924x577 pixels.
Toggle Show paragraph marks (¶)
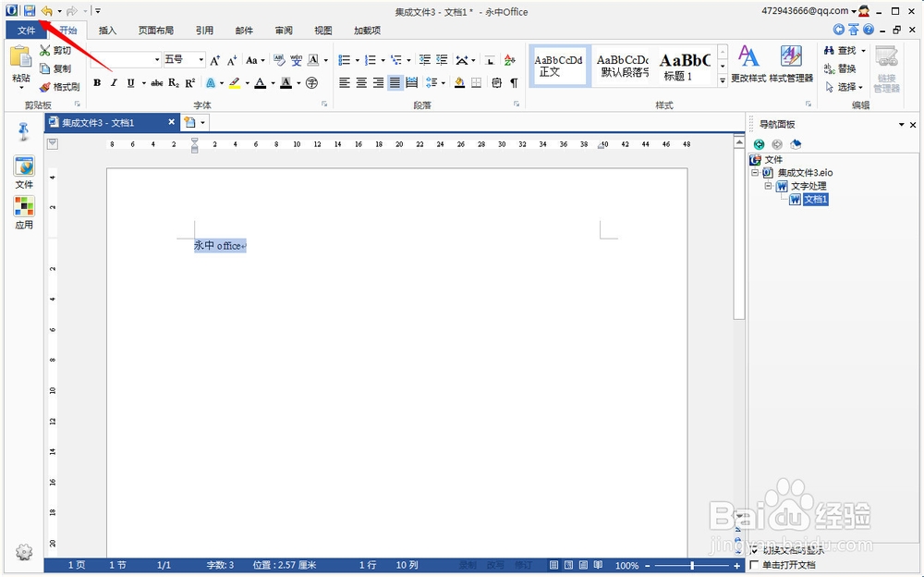coord(514,82)
